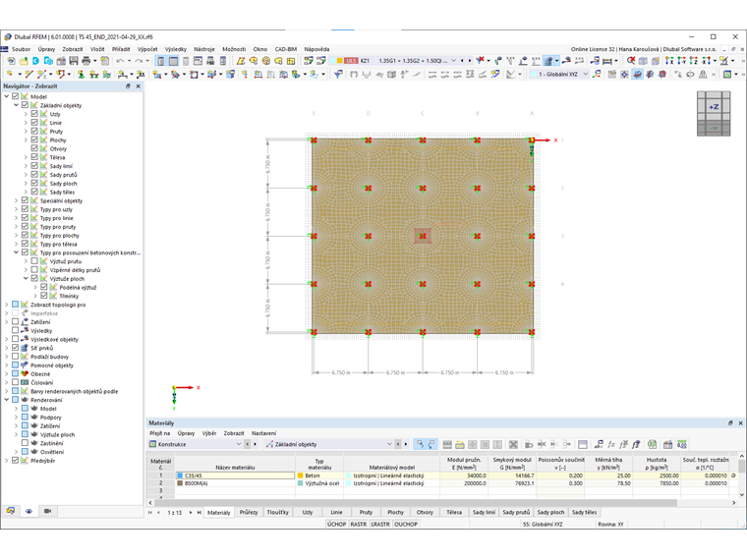This screenshot has height=560, width=747.
Task: Click the Save file floppy disk icon
Action: tap(74, 61)
